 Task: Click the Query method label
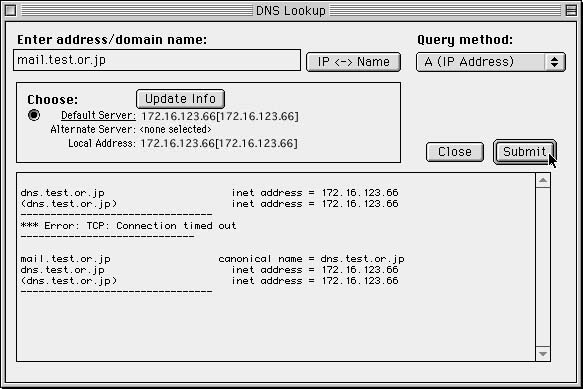(x=465, y=40)
